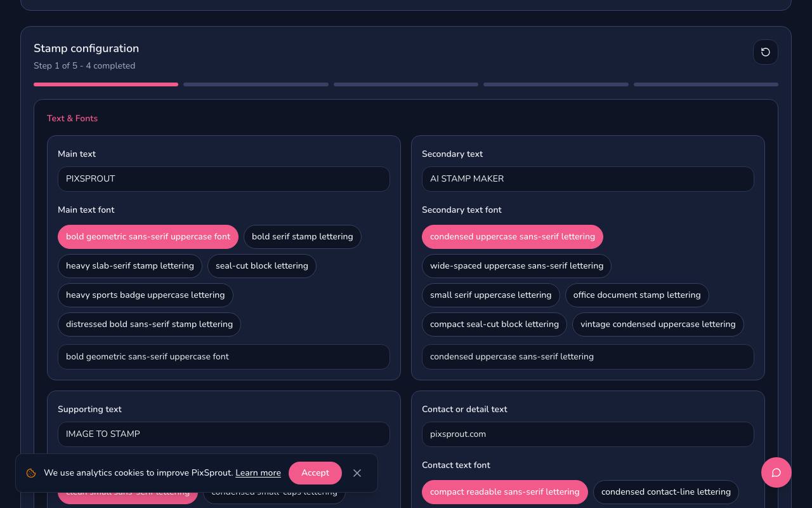Click the "Main text font" label
Viewport: 812px width, 508px height.
[x=86, y=210]
